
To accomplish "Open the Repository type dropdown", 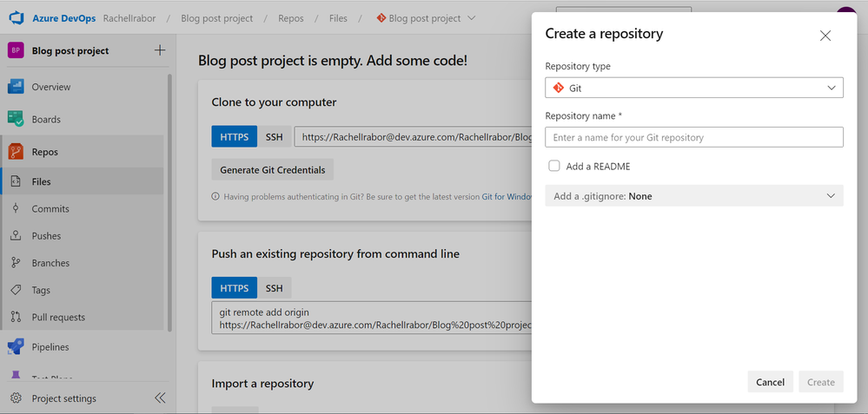I will click(x=694, y=88).
